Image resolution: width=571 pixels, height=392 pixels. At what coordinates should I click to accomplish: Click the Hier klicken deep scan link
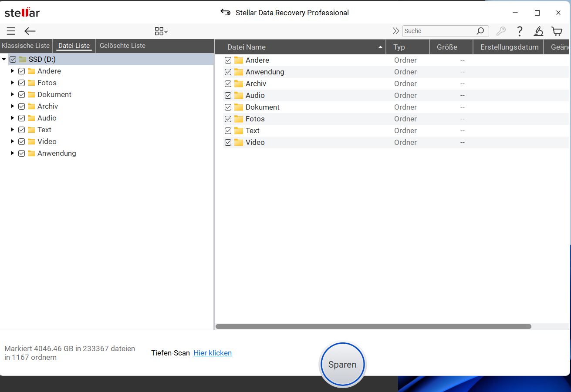(x=213, y=353)
